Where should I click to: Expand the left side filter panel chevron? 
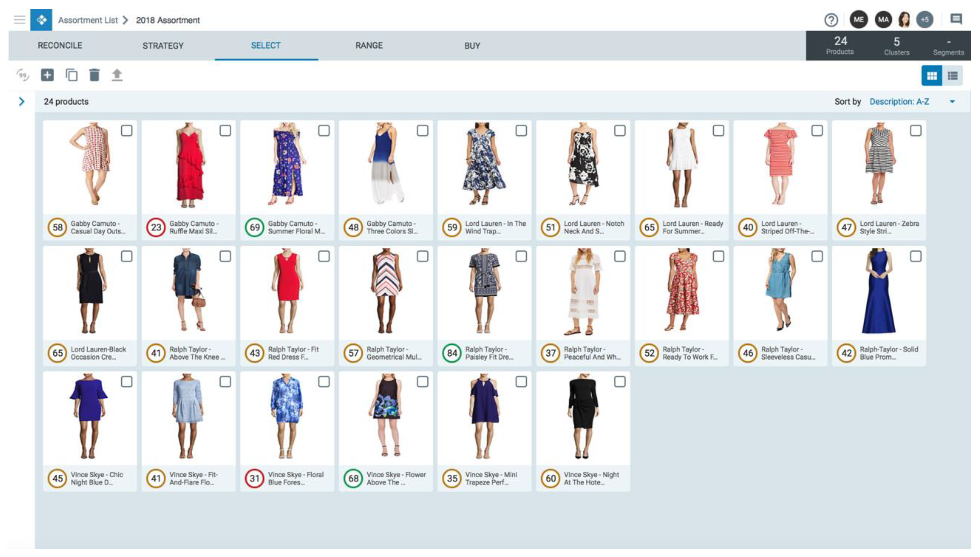click(22, 102)
